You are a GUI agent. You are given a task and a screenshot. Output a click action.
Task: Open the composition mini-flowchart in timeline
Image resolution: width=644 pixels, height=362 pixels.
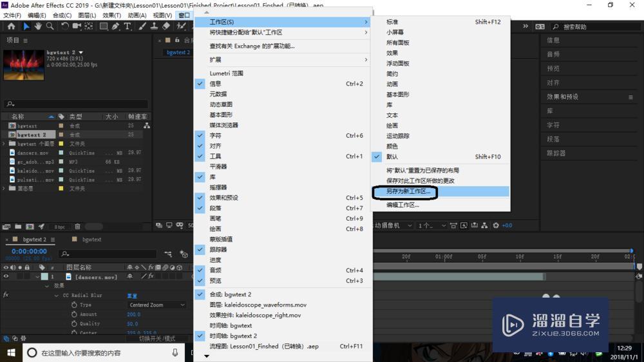[x=168, y=254]
